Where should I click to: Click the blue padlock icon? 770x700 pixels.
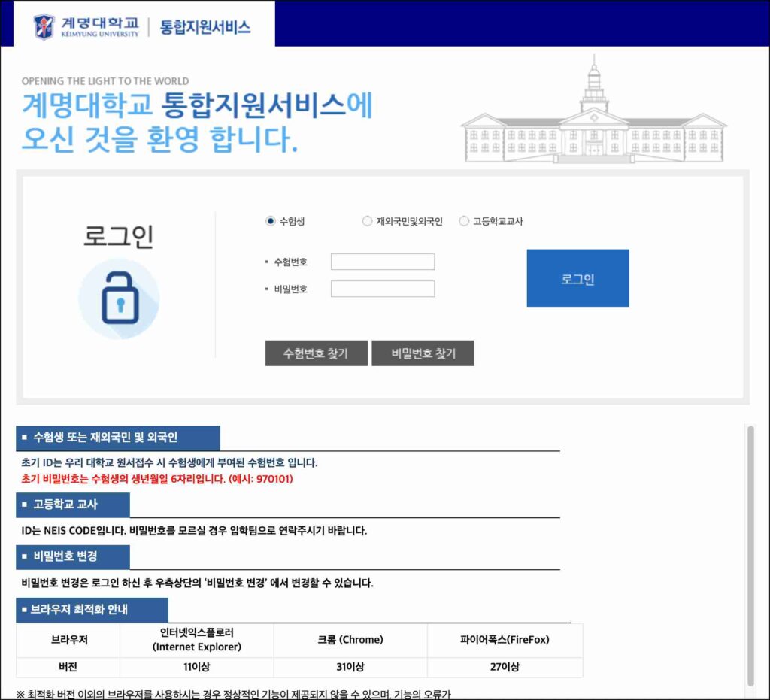click(x=120, y=298)
